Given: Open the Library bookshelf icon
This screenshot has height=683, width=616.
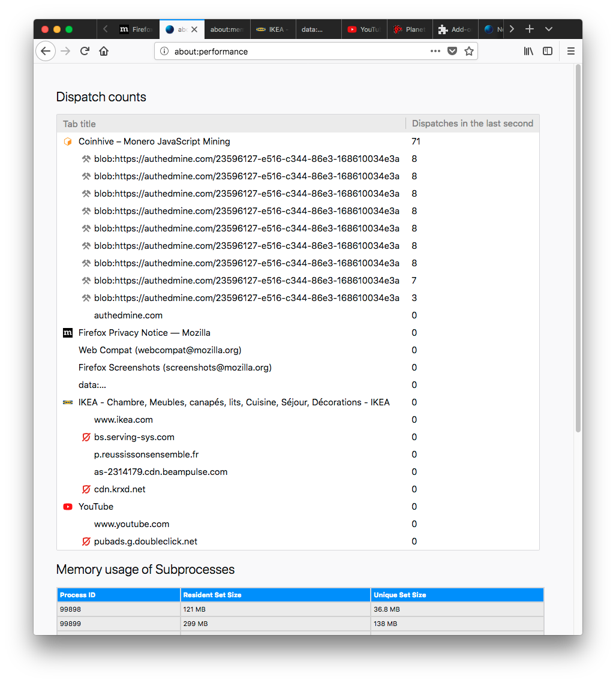Looking at the screenshot, I should [x=528, y=51].
